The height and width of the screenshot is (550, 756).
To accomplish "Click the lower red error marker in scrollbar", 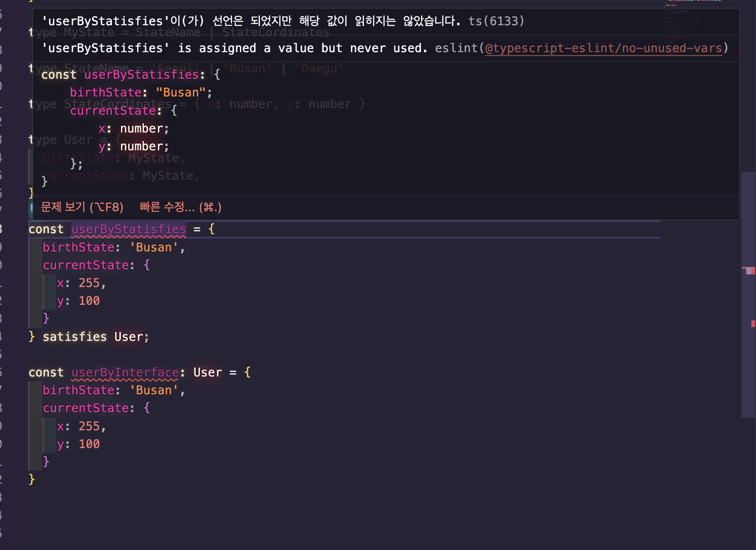I will coord(753,323).
